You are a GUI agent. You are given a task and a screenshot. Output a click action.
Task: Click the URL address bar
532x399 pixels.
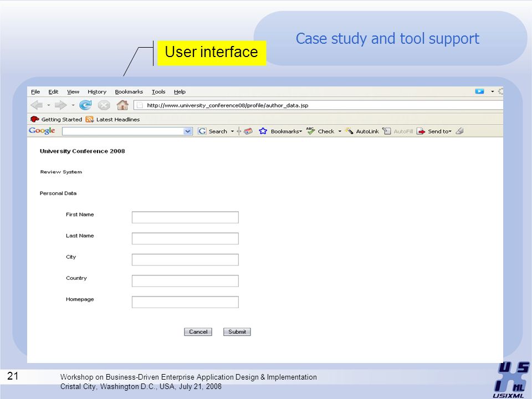pos(319,105)
